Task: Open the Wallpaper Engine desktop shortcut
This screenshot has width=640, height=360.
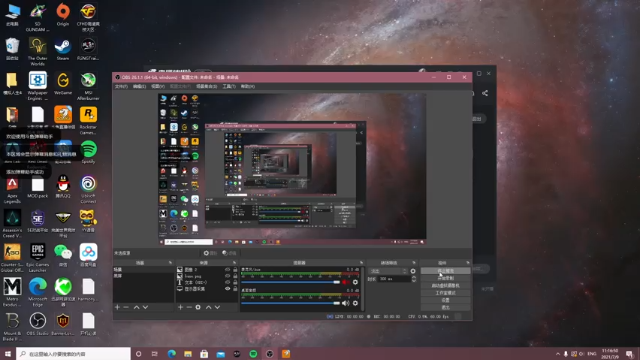Action: pos(38,86)
